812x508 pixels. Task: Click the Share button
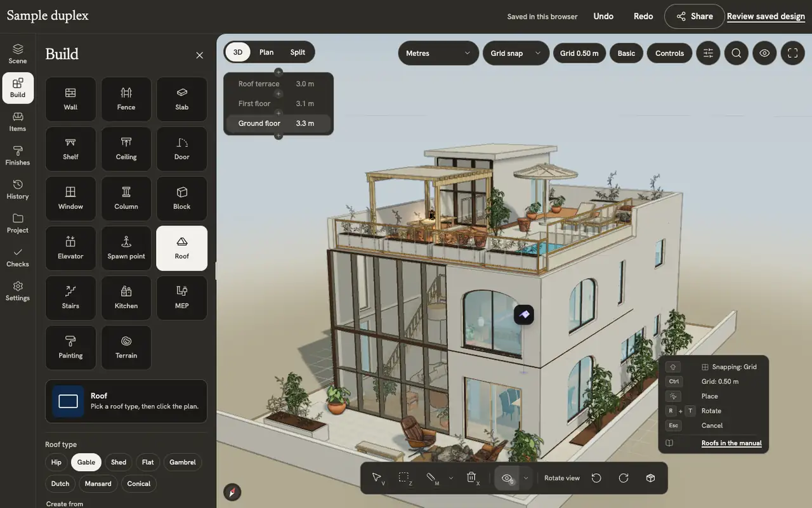pos(695,17)
